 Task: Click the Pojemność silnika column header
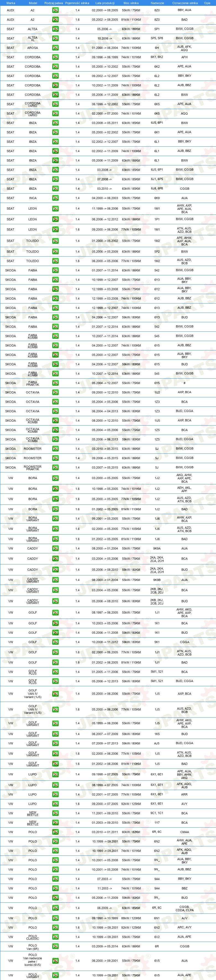click(x=77, y=3)
